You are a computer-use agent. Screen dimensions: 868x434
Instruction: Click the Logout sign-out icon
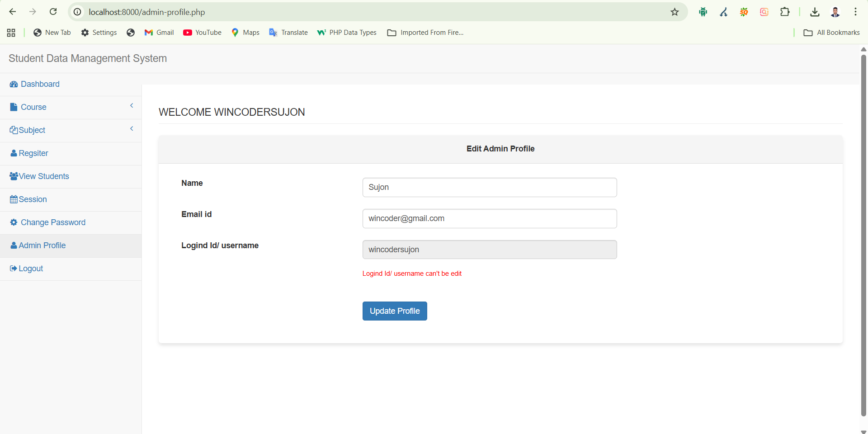point(13,269)
